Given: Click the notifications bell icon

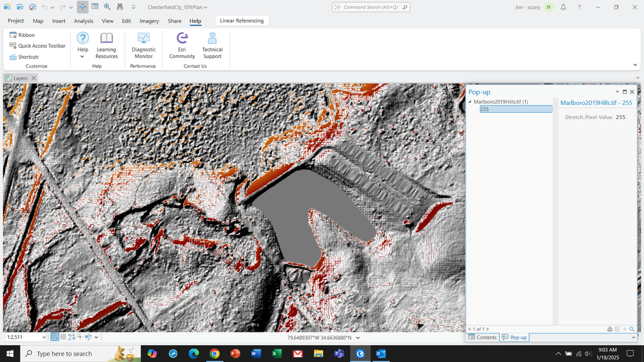Looking at the screenshot, I should [x=563, y=7].
